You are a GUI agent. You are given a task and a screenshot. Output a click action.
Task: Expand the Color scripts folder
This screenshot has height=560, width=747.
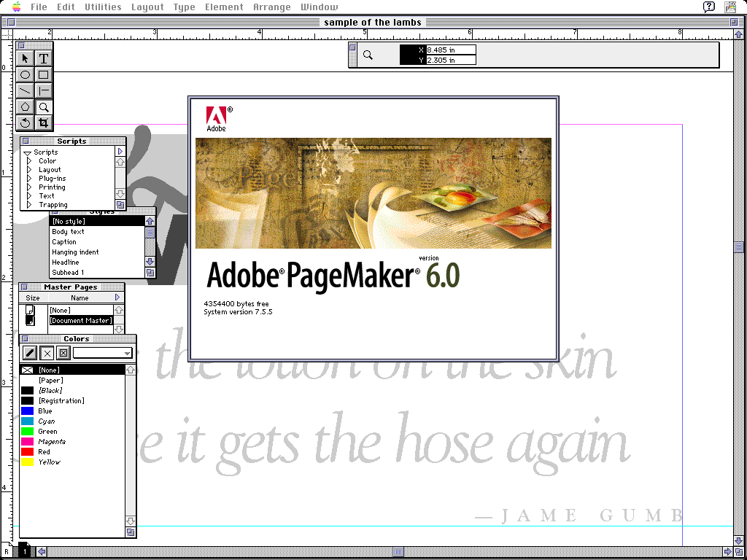[x=29, y=161]
